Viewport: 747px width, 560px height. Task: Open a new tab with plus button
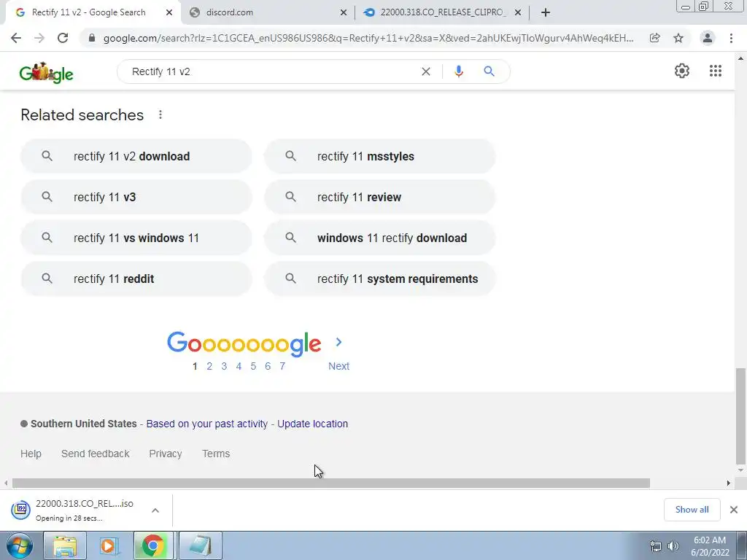tap(546, 12)
